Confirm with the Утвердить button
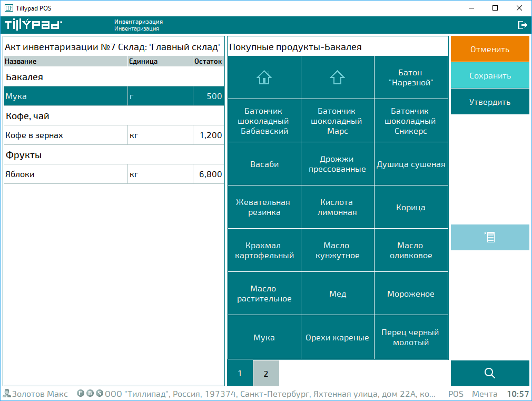This screenshot has width=532, height=401. 490,102
